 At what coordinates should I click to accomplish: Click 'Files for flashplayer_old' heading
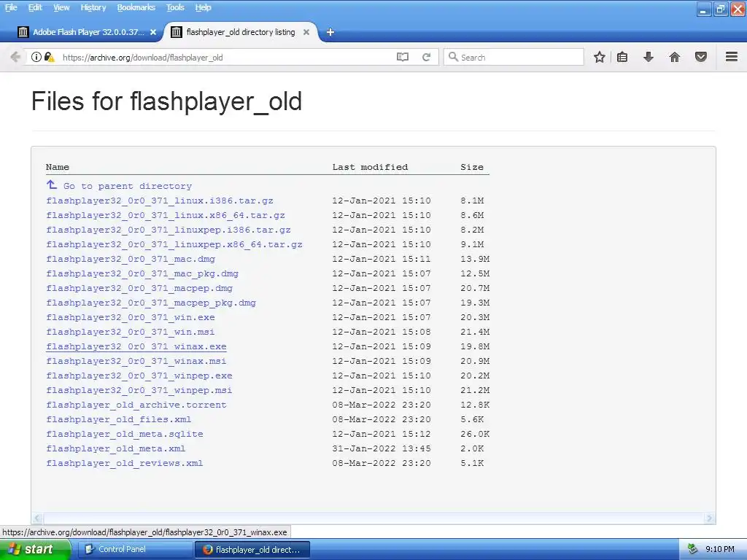[167, 101]
